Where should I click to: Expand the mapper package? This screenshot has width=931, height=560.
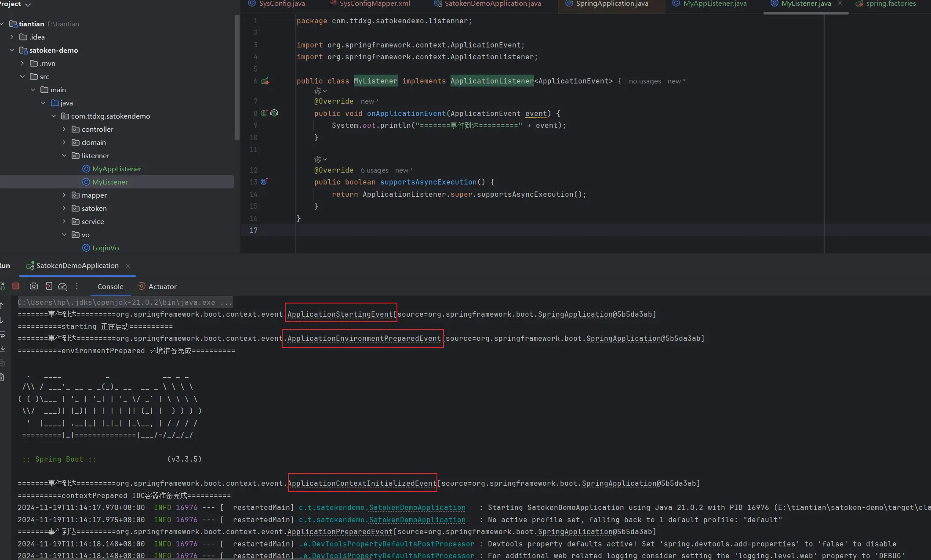pos(64,195)
